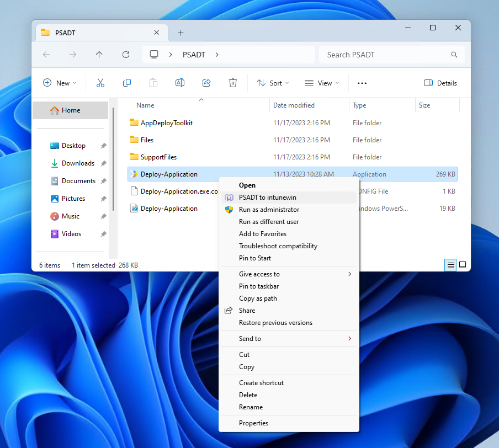Image resolution: width=499 pixels, height=448 pixels.
Task: Toggle the Details pane
Action: pos(440,83)
